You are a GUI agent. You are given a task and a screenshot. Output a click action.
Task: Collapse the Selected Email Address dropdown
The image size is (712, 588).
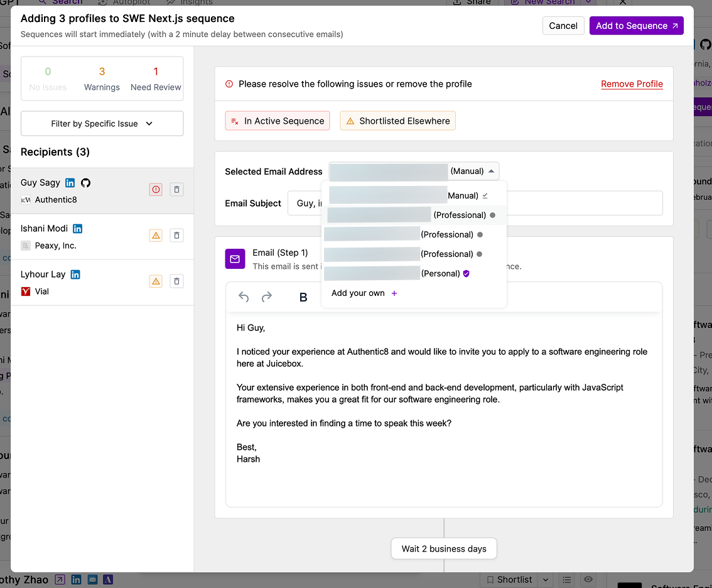point(492,171)
